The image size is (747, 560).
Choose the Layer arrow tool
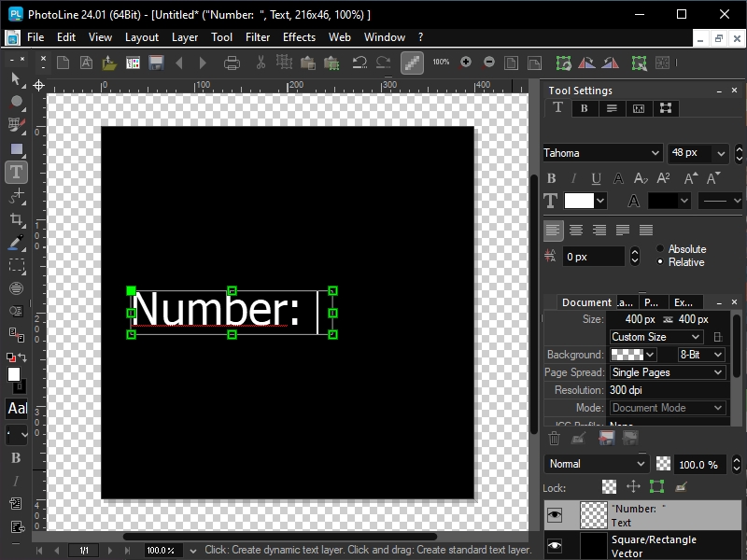click(16, 79)
